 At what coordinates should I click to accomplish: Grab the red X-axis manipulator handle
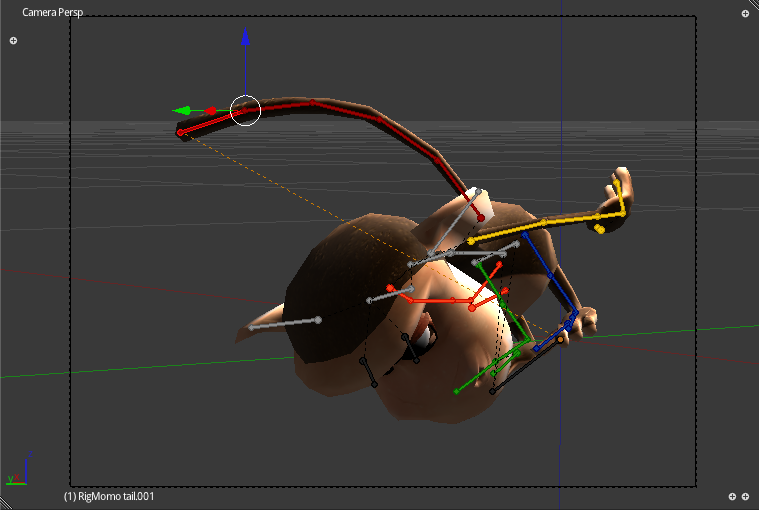tap(210, 111)
